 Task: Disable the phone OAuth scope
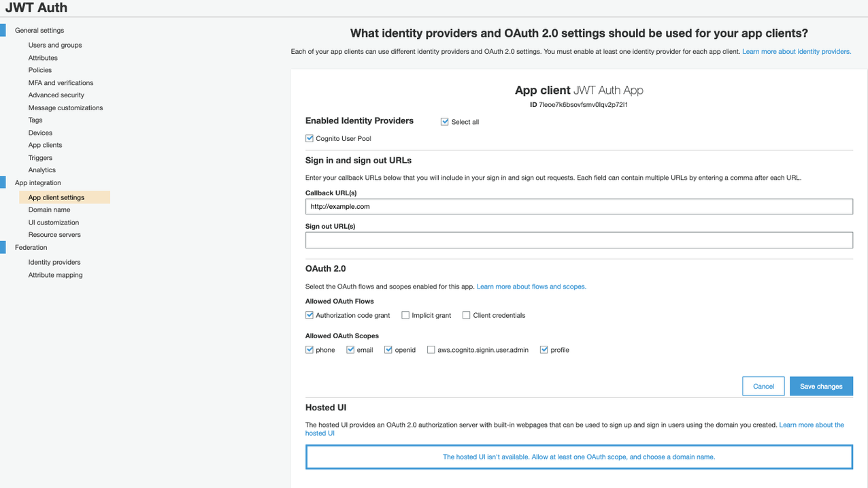(x=310, y=349)
